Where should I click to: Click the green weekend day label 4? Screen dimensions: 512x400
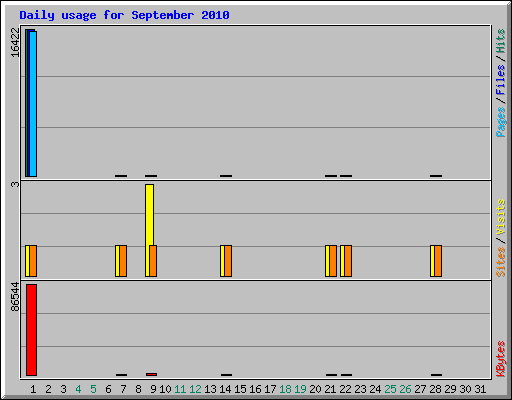coord(78,389)
